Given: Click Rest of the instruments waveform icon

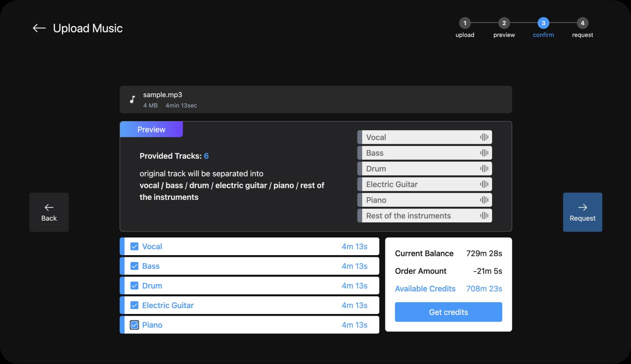Looking at the screenshot, I should 484,216.
